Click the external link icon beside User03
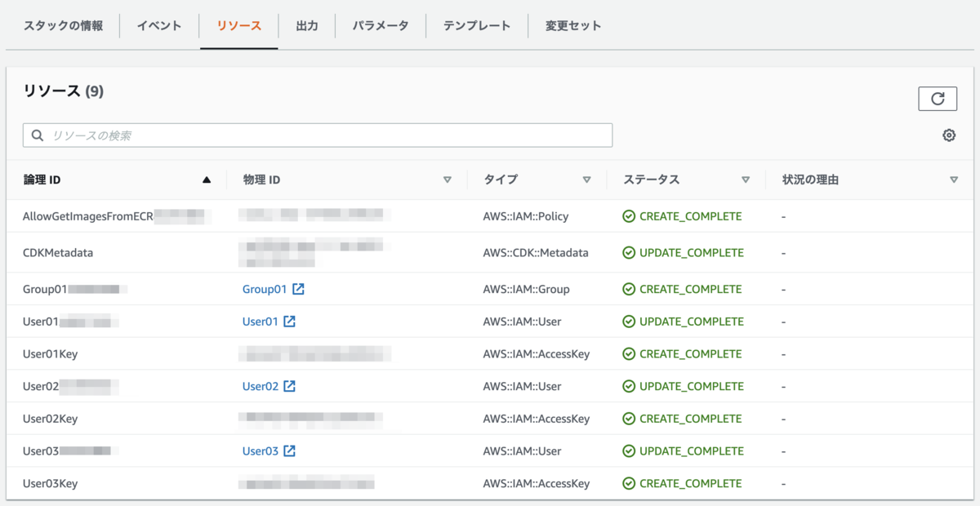 click(x=290, y=451)
